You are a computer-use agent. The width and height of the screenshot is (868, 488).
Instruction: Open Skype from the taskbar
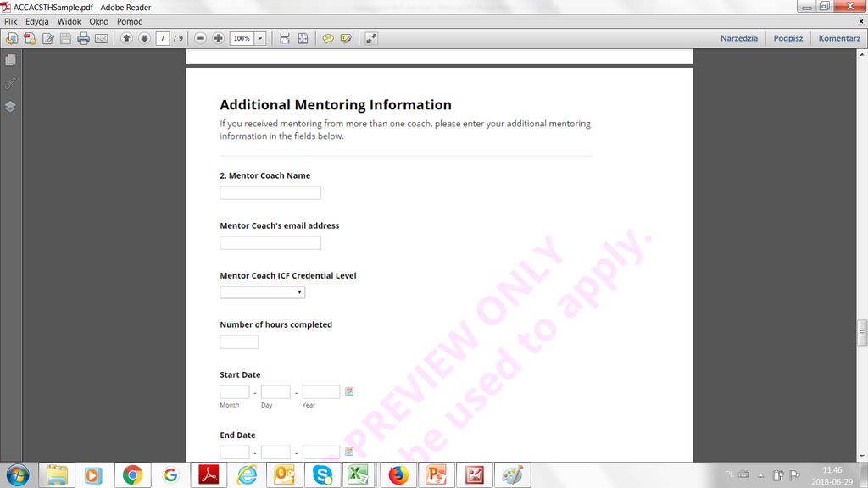[x=322, y=475]
